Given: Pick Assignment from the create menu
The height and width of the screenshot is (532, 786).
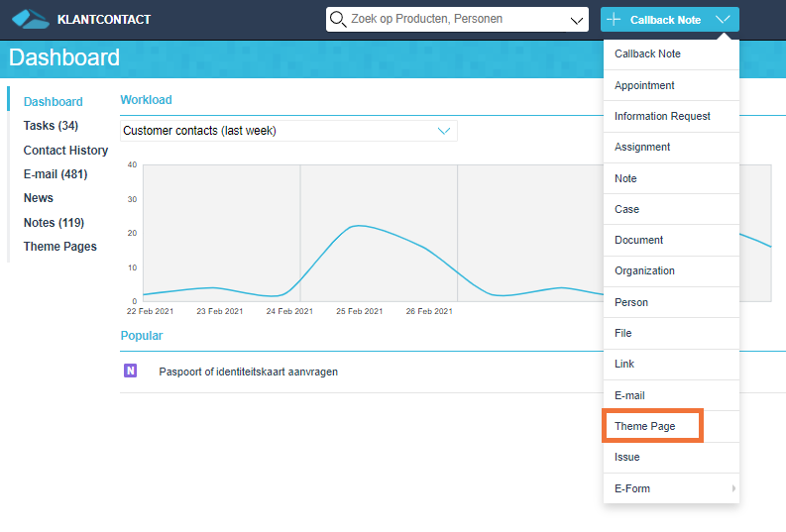Looking at the screenshot, I should click(x=671, y=148).
